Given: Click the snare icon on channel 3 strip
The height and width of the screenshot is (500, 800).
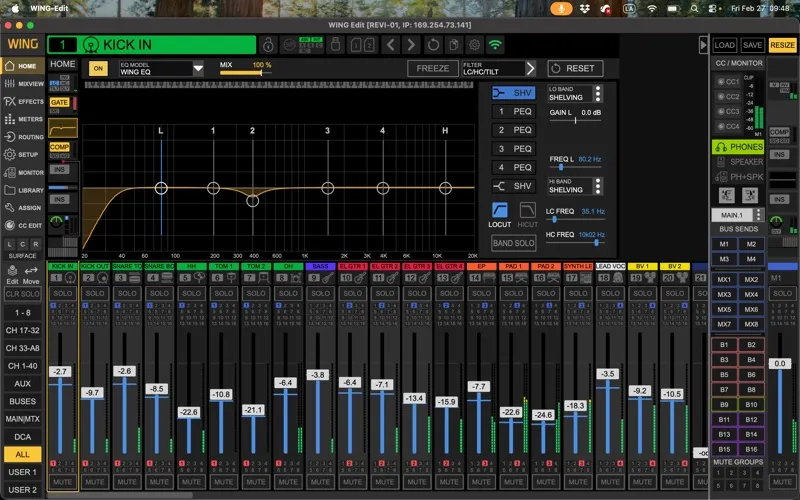Looking at the screenshot, I should [135, 278].
